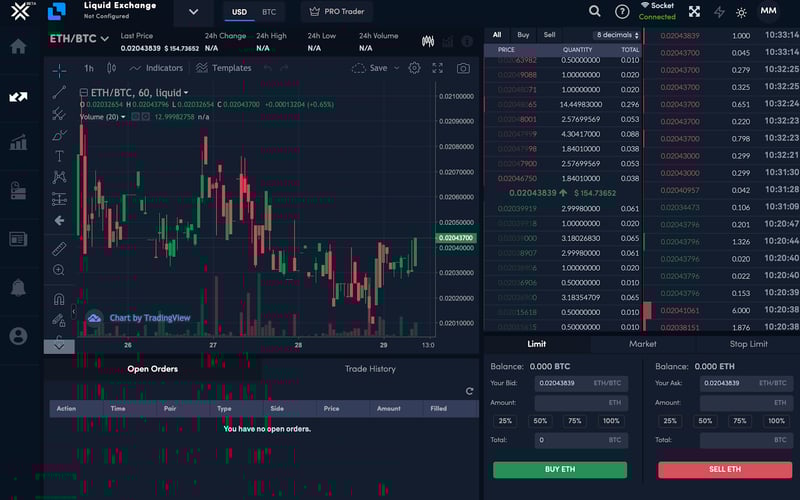Click the search magnifier in header

594,11
